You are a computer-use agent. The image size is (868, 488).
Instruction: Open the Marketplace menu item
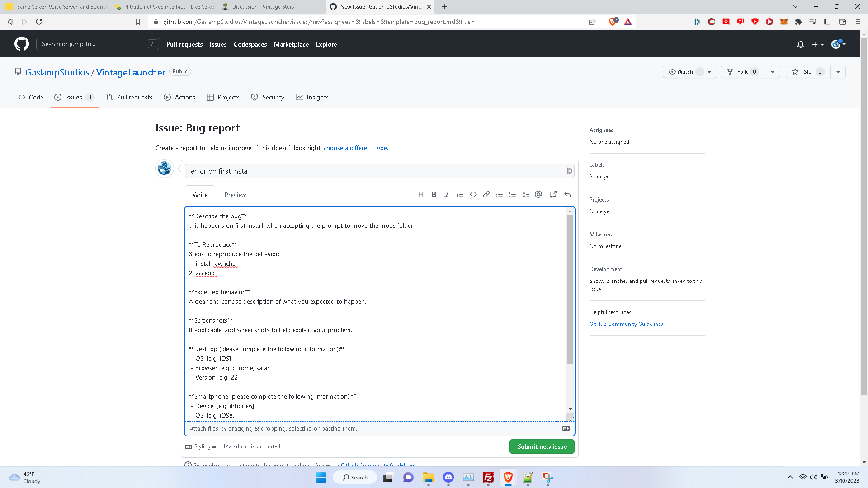pos(291,44)
